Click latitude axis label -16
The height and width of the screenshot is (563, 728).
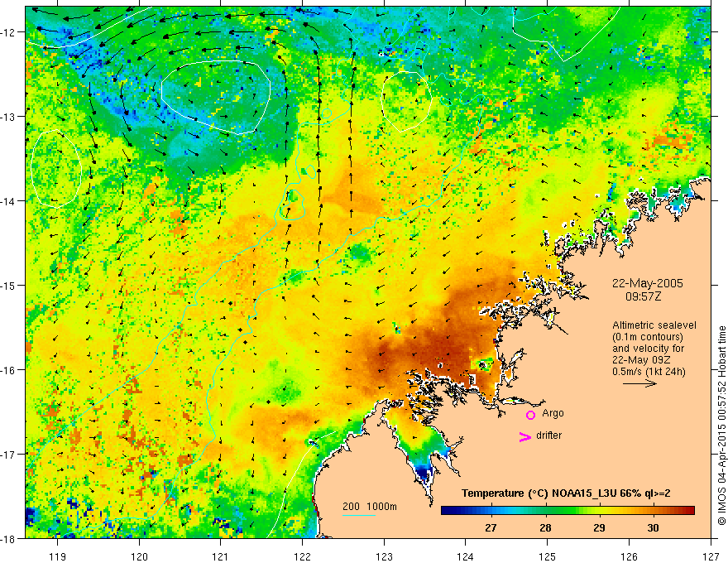[x=8, y=370]
